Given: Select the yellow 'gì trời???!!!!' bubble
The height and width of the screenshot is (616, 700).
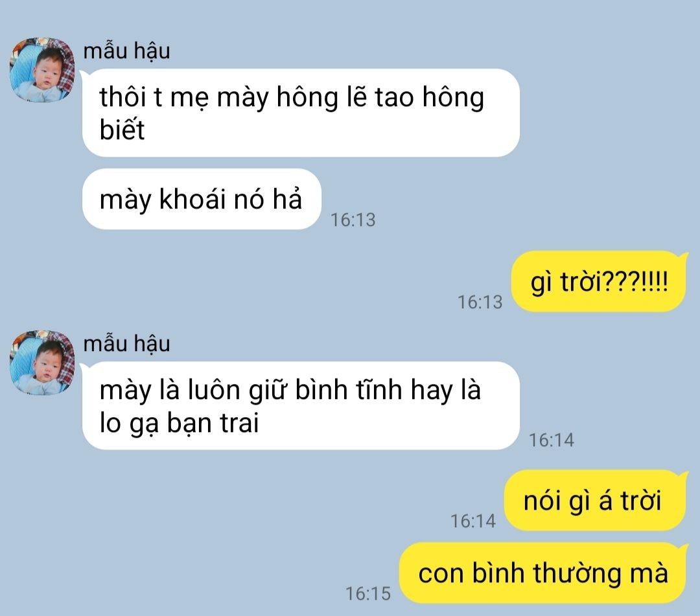Looking at the screenshot, I should point(599,281).
